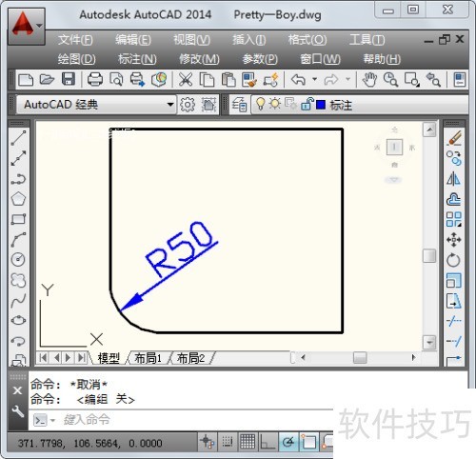Select the Polyline tool
Viewport: 476px width, 459px height.
point(18,179)
